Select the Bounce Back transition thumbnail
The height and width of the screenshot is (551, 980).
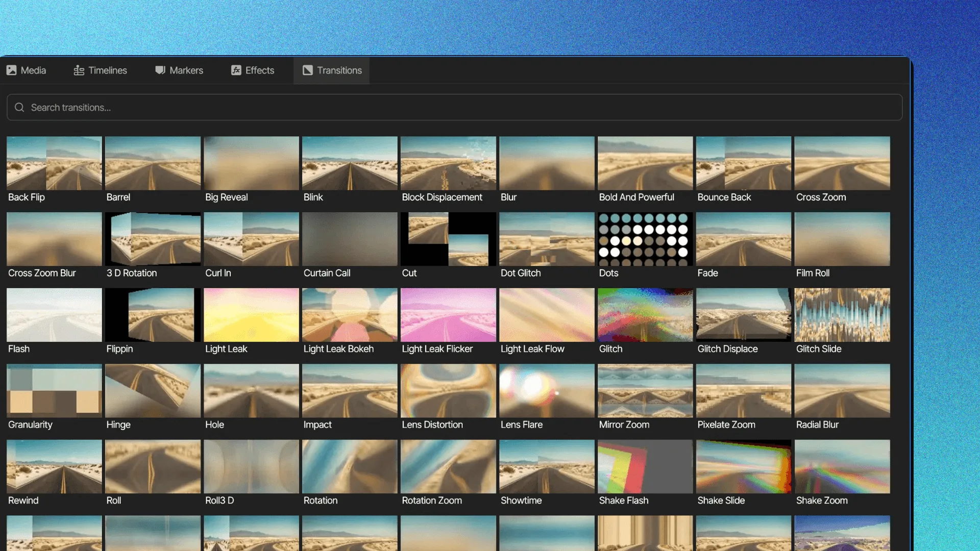(x=744, y=163)
